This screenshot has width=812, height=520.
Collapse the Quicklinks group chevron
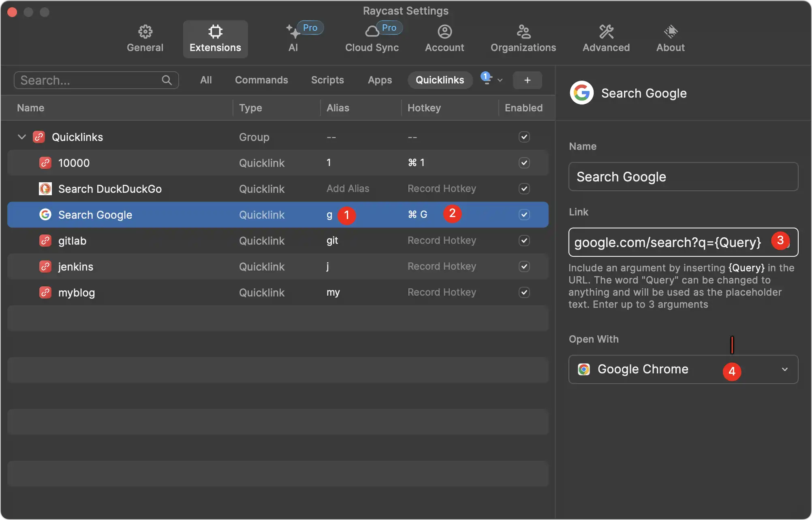[22, 137]
